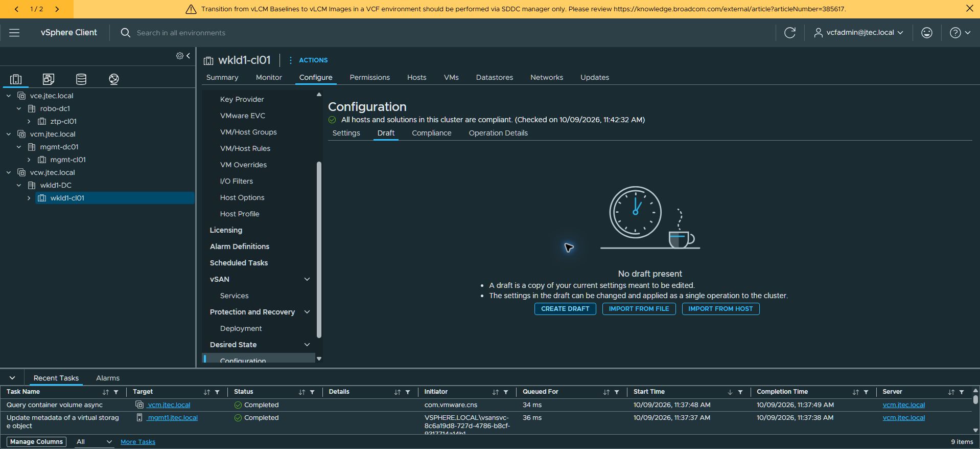Open the mgmt1.jtec.local target link
The image size is (980, 449).
[x=172, y=418]
